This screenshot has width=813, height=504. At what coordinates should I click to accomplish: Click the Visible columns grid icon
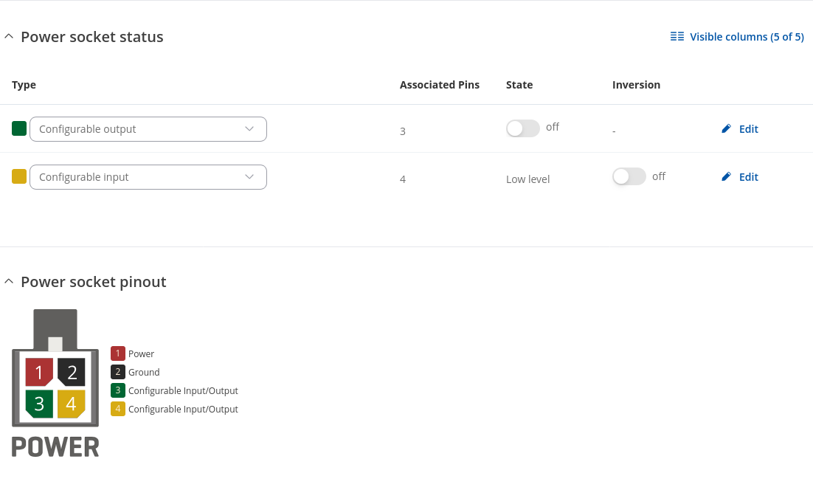point(677,37)
